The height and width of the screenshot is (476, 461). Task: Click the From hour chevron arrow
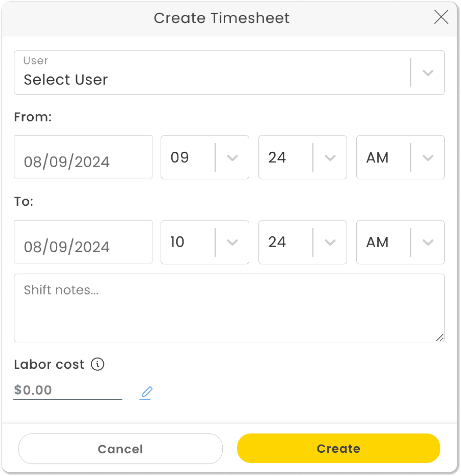232,158
